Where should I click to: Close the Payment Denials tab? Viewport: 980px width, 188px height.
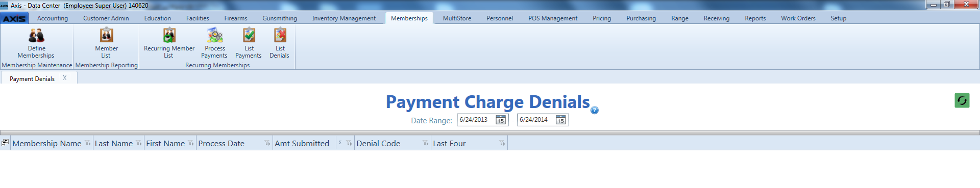pos(65,78)
